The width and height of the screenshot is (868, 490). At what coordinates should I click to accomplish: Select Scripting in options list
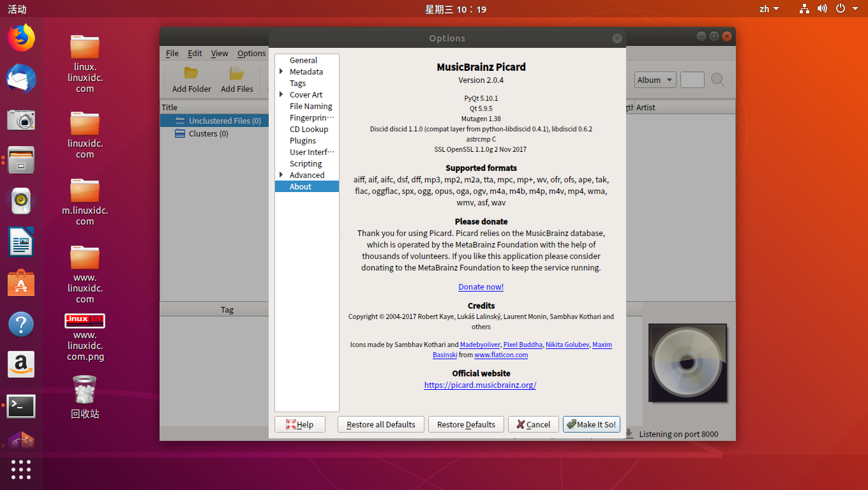[307, 163]
